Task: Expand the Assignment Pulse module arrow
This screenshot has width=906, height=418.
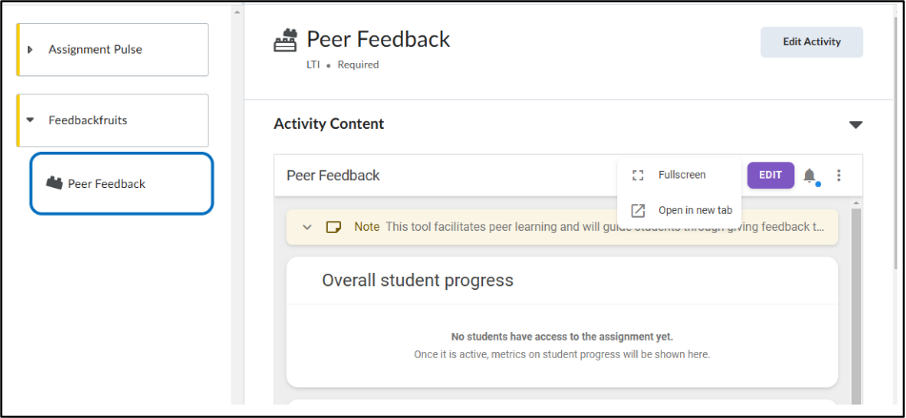Action: point(31,50)
